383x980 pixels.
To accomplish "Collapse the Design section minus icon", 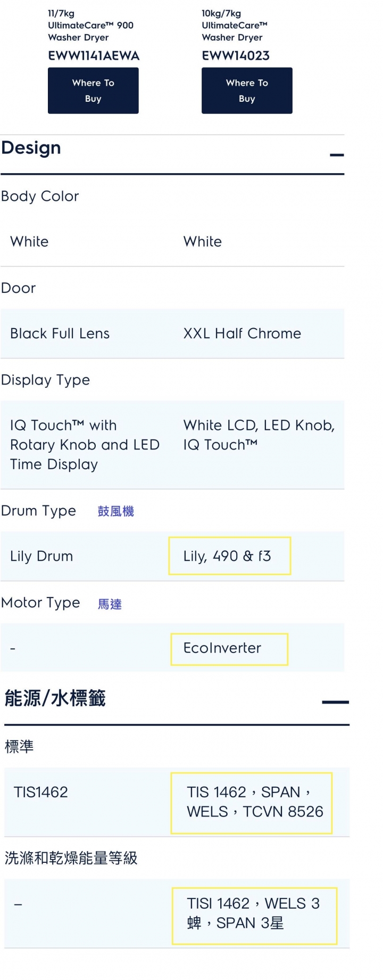I will click(x=337, y=155).
